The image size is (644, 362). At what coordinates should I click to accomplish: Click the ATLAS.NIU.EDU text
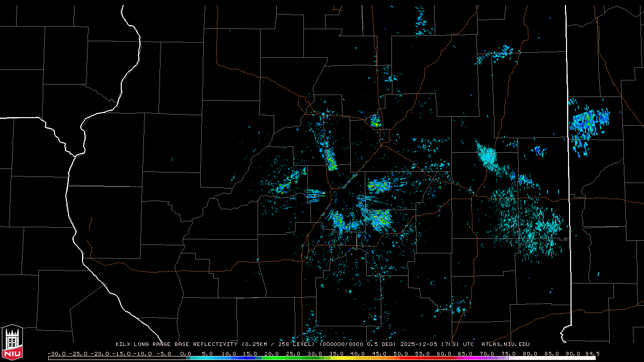[x=505, y=344]
